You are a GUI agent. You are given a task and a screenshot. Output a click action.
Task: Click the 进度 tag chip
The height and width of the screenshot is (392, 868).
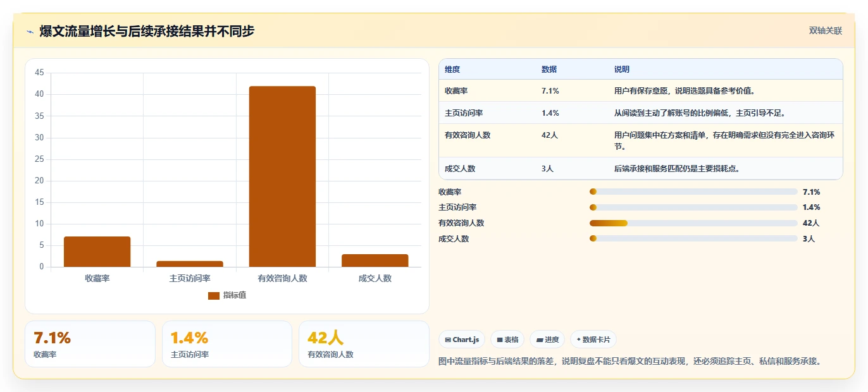[547, 340]
